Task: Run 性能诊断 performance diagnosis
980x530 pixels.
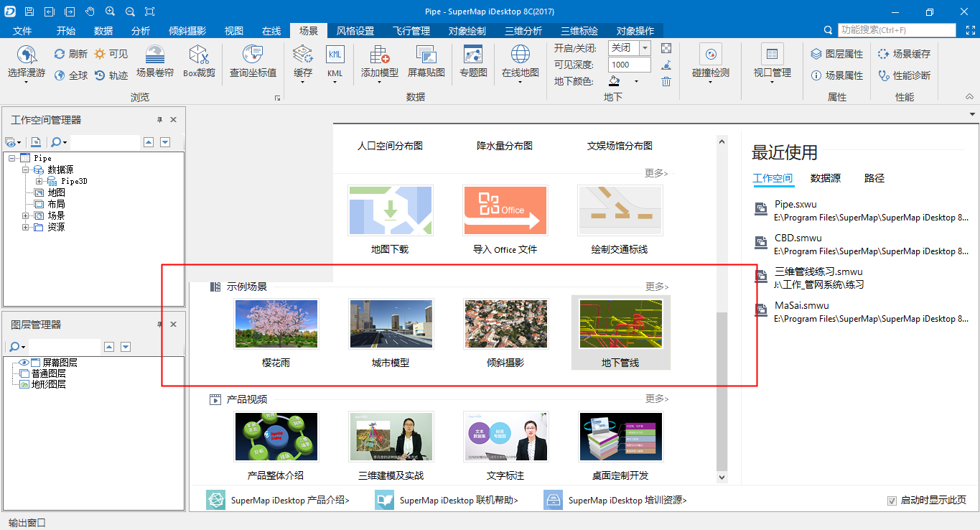Action: pyautogui.click(x=904, y=75)
